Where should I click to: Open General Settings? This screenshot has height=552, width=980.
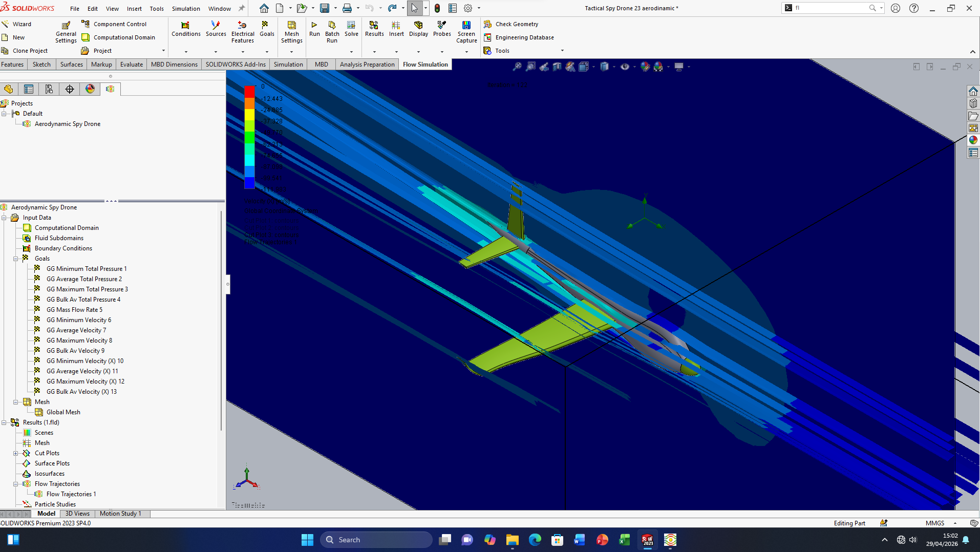tap(66, 32)
